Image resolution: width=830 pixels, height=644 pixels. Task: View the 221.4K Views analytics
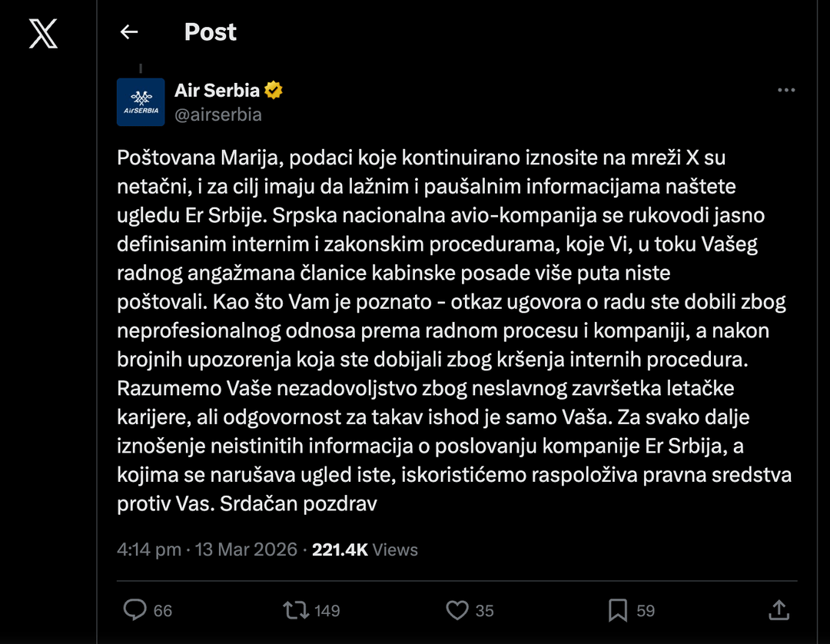coord(365,549)
